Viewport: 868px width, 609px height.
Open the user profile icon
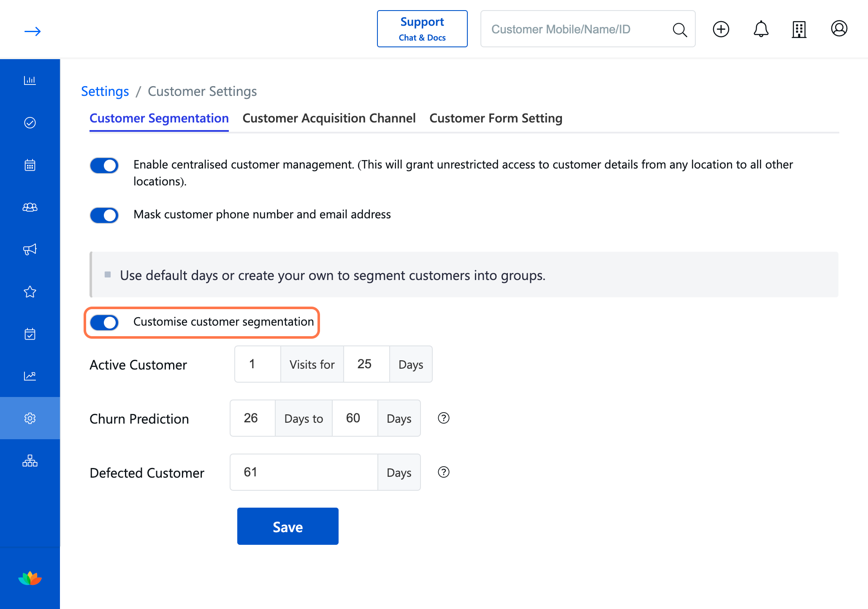tap(839, 29)
